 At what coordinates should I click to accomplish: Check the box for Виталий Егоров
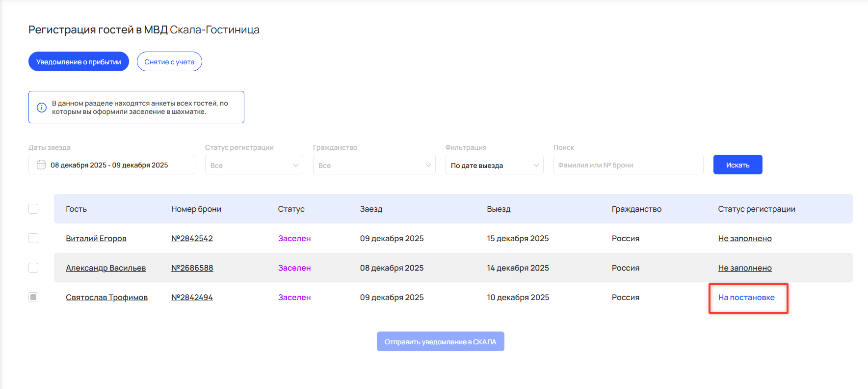(33, 238)
